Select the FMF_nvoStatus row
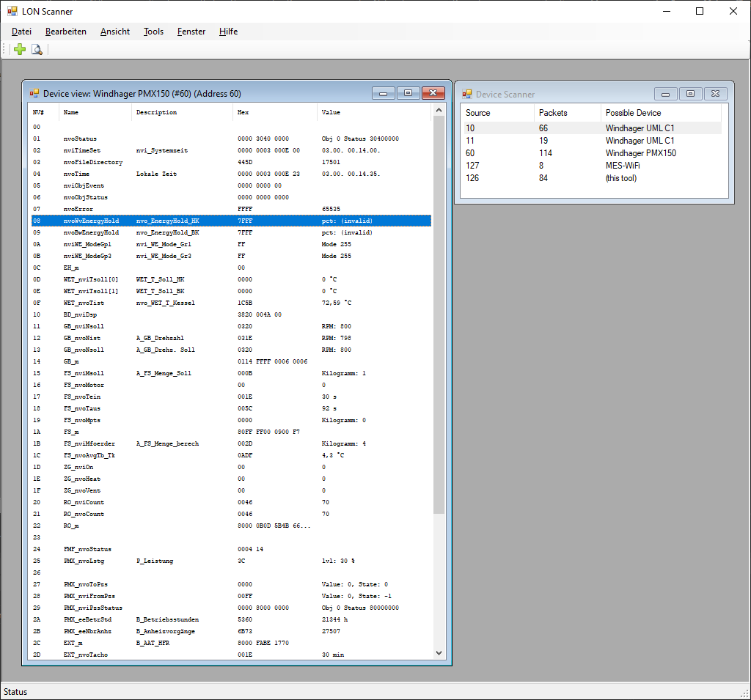 [231, 549]
